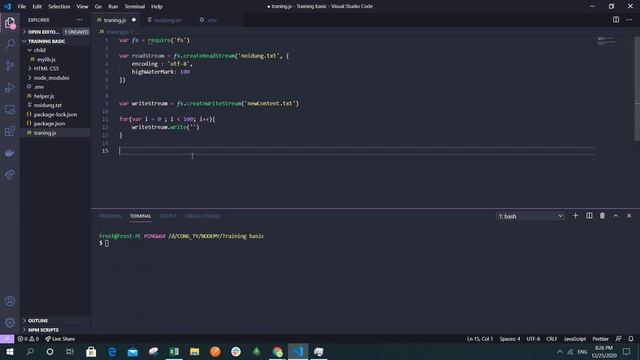Open the Docker view
This screenshot has width=640, height=360.
coord(10,153)
